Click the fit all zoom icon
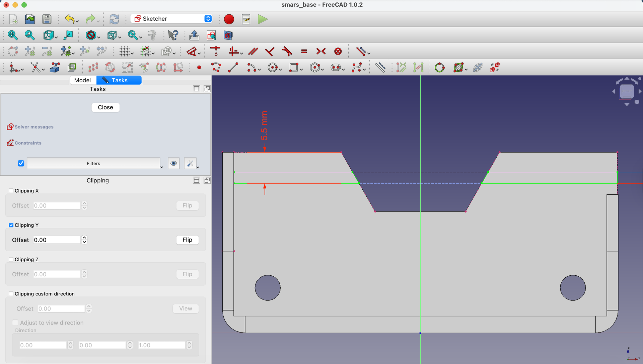643x364 pixels. coord(13,35)
